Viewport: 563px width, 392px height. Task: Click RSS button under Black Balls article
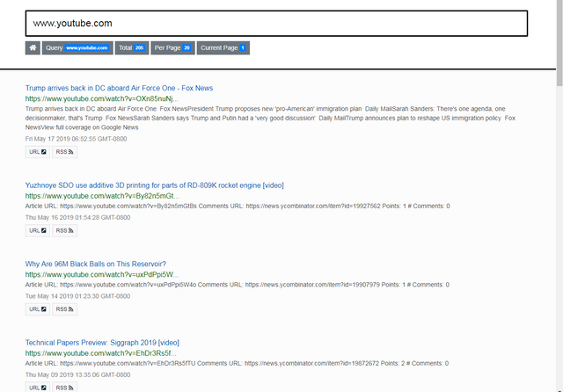[x=64, y=309]
